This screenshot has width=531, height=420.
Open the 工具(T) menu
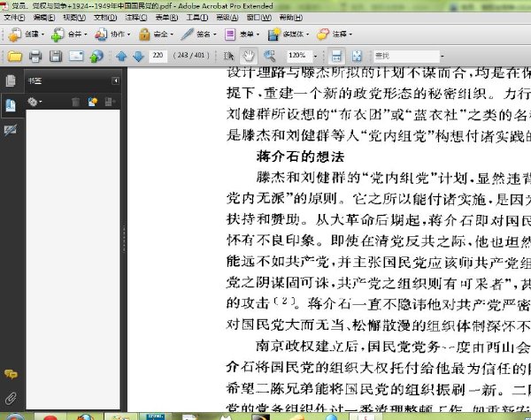197,18
